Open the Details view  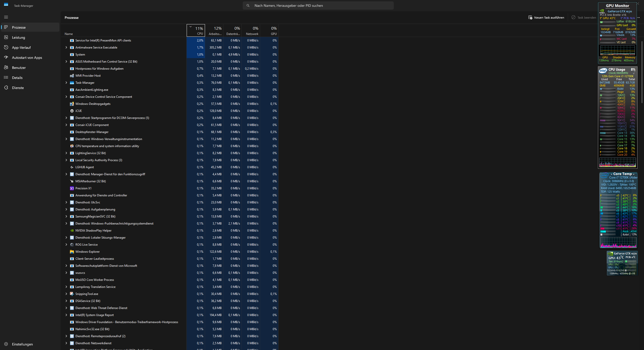tap(17, 77)
